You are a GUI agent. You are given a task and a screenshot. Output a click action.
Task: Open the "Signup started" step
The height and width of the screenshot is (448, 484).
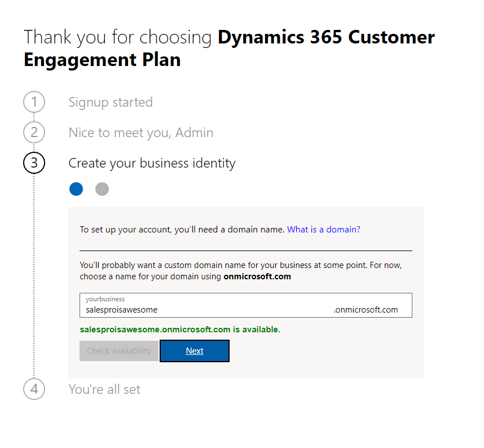pos(111,102)
